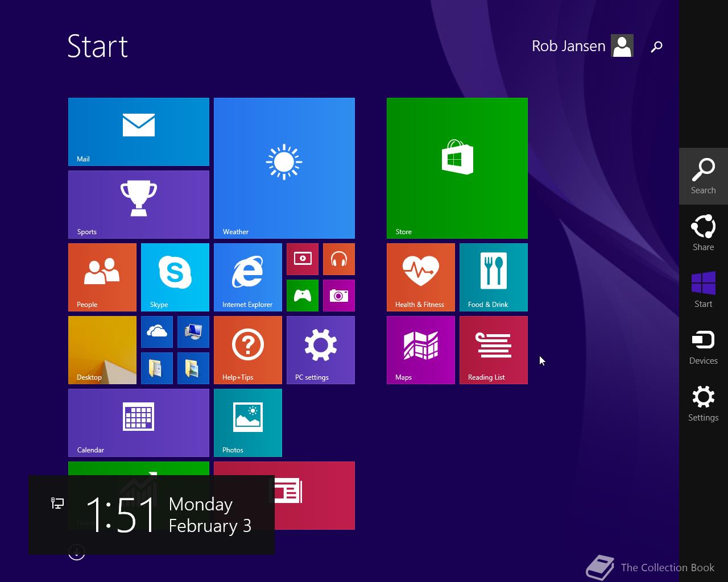728x582 pixels.
Task: Open the Calendar tile
Action: (139, 423)
